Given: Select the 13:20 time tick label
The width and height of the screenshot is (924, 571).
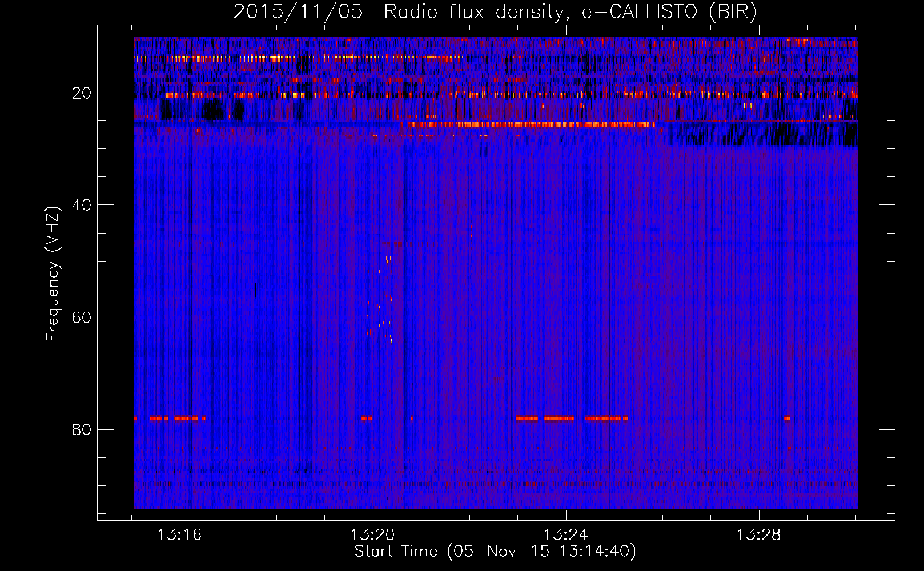Looking at the screenshot, I should point(373,535).
